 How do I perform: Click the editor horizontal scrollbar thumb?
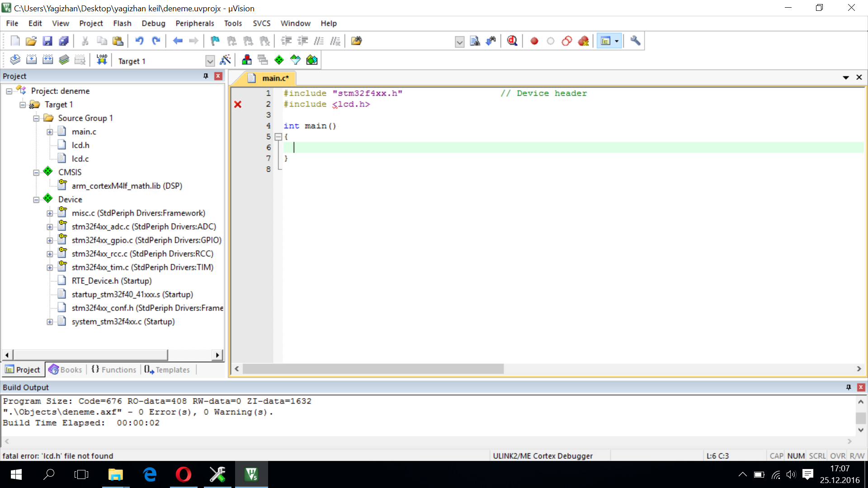[373, 369]
